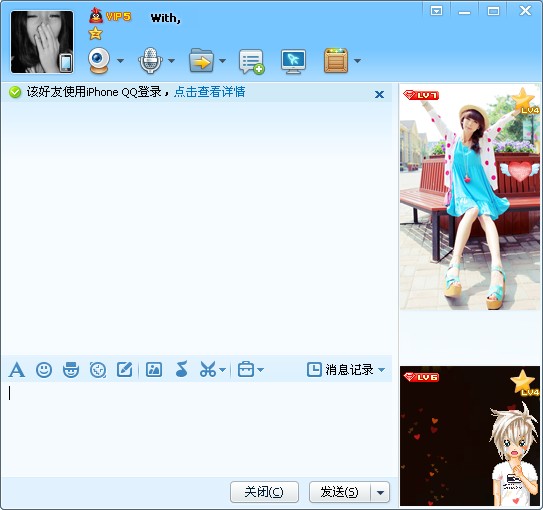Start a voice call with microphone icon
The image size is (543, 510).
pos(150,61)
